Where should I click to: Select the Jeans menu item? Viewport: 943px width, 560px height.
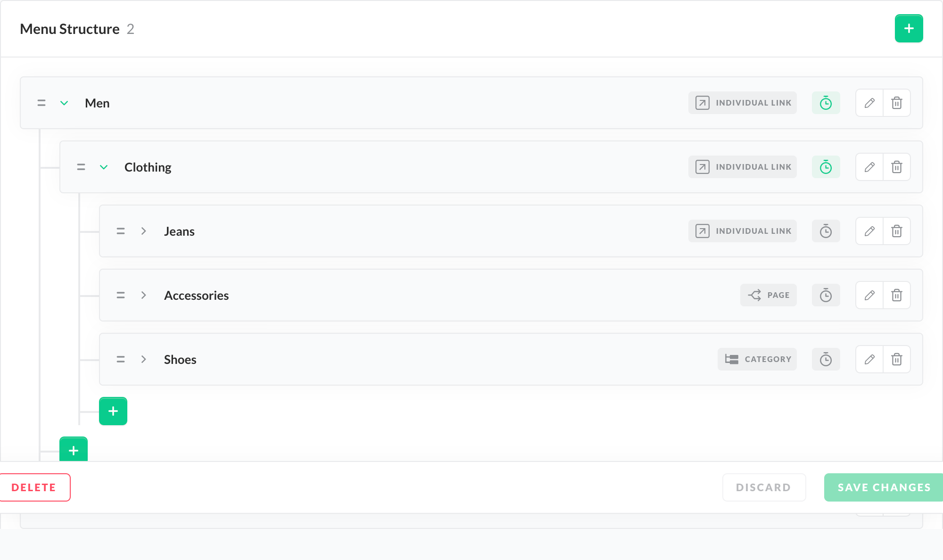point(179,231)
